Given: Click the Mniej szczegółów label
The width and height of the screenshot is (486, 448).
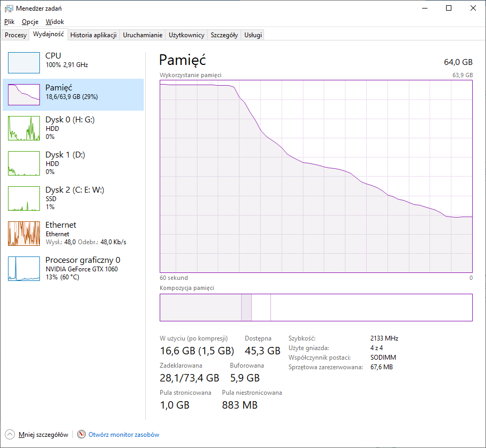Looking at the screenshot, I should (x=44, y=435).
